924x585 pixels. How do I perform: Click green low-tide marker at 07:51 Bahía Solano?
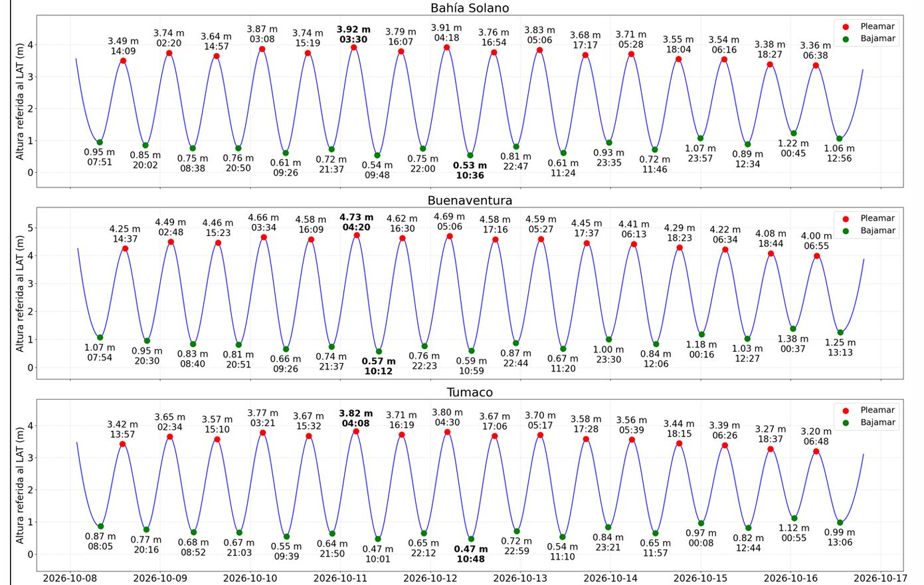(x=100, y=142)
